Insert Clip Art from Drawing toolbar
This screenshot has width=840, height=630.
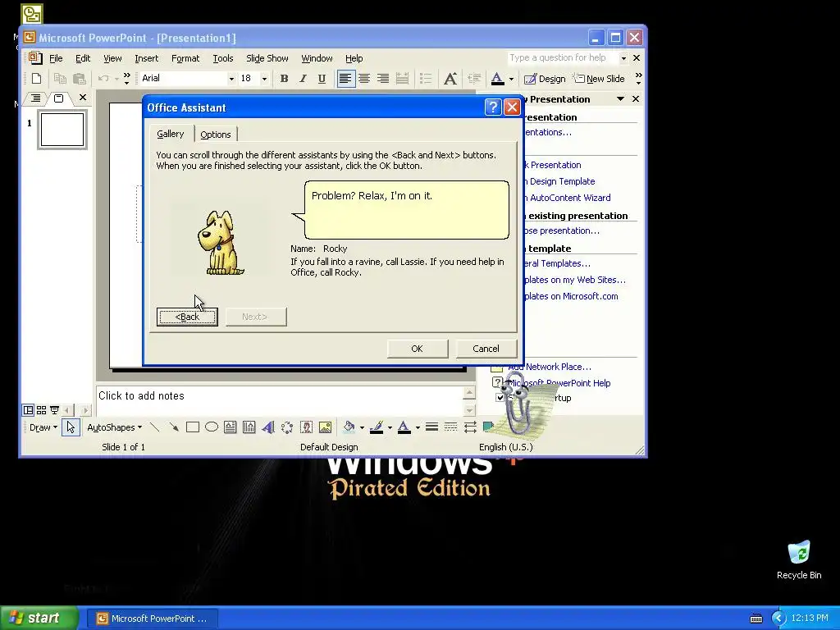coord(306,427)
